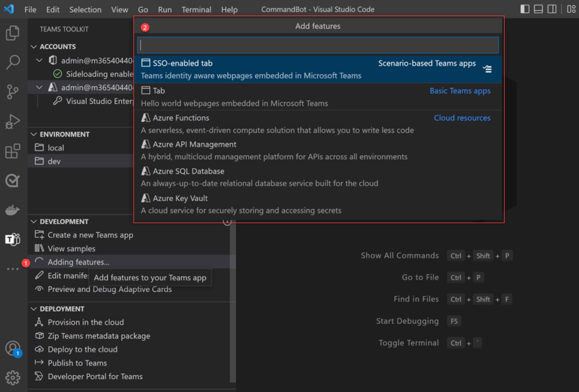Toggle the primary sidebar layout button
Image resolution: width=579 pixels, height=392 pixels.
(525, 9)
